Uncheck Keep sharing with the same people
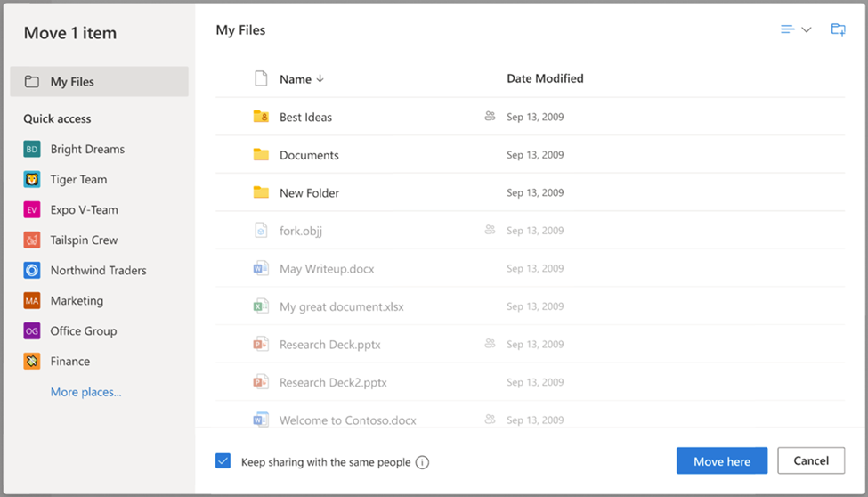Viewport: 868px width, 497px height. tap(223, 461)
